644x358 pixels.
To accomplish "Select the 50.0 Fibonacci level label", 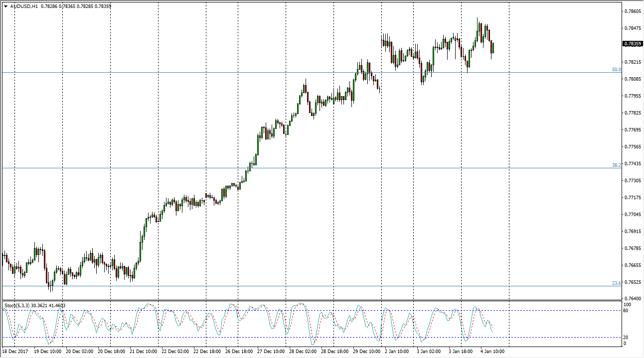I will pyautogui.click(x=617, y=70).
